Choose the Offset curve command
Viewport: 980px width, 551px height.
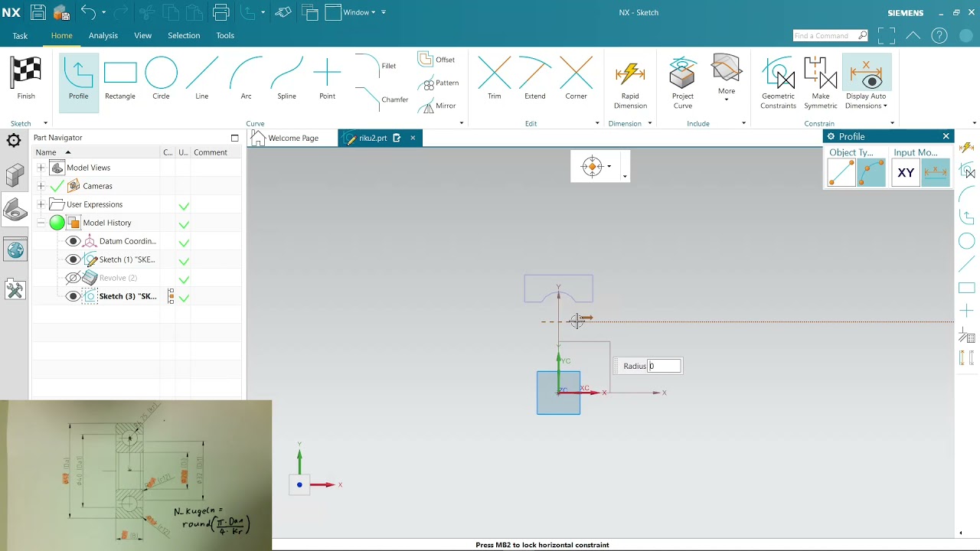point(436,60)
